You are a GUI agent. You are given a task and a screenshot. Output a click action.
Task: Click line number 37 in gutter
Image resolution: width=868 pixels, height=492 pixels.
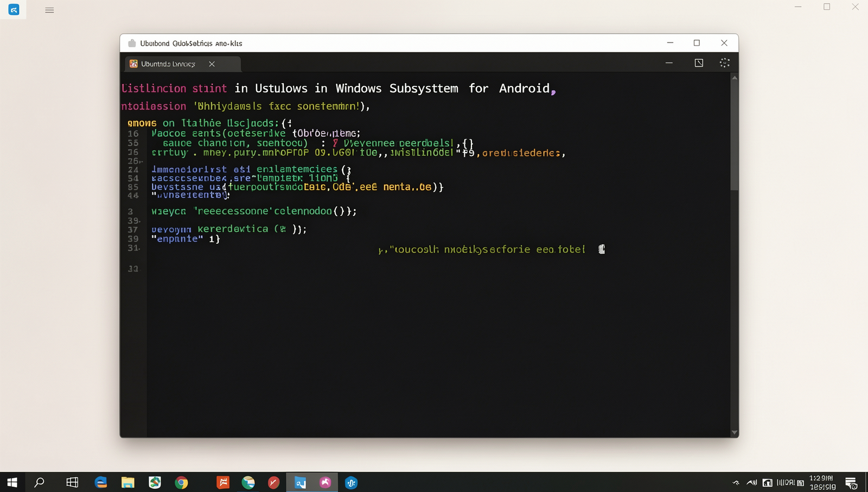coord(133,230)
